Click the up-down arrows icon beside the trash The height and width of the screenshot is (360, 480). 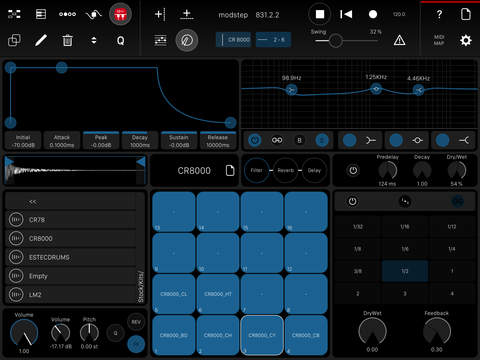[x=94, y=40]
